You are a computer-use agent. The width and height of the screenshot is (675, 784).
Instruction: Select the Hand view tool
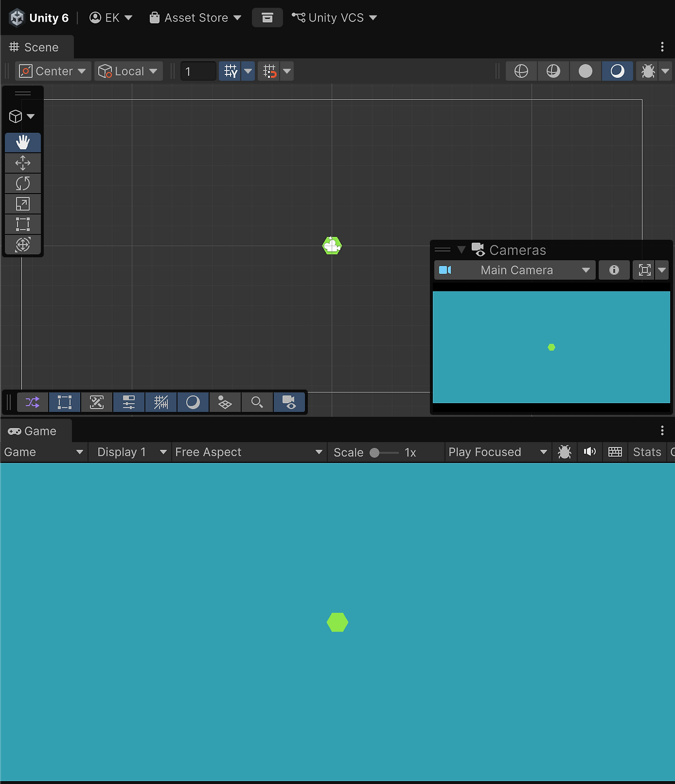pyautogui.click(x=23, y=142)
